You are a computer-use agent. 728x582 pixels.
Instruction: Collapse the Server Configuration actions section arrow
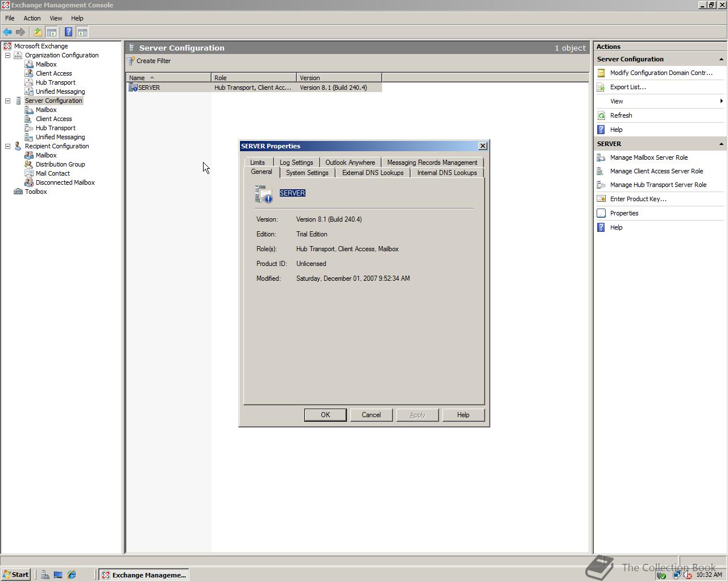721,59
